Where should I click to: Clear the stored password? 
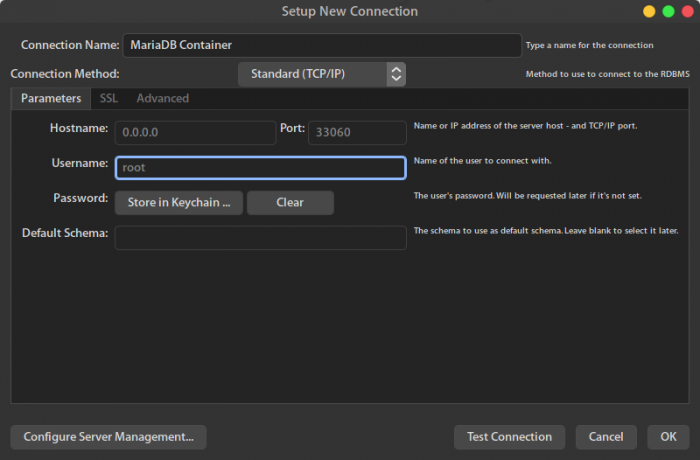(x=290, y=202)
